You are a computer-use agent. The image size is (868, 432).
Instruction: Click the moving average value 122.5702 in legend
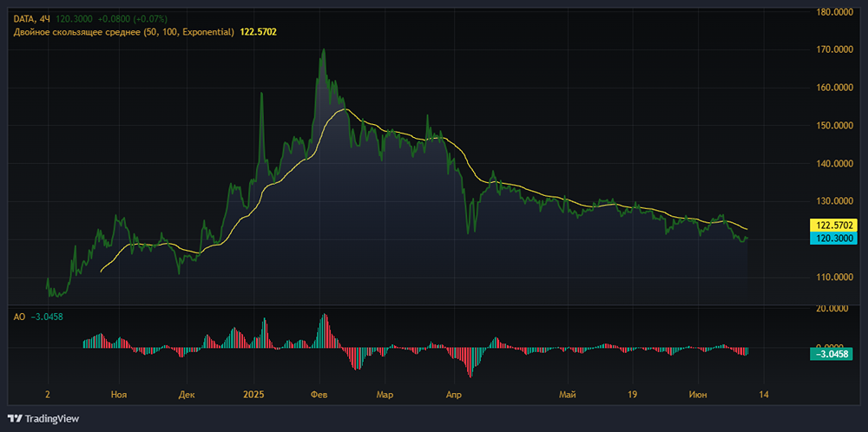click(258, 32)
